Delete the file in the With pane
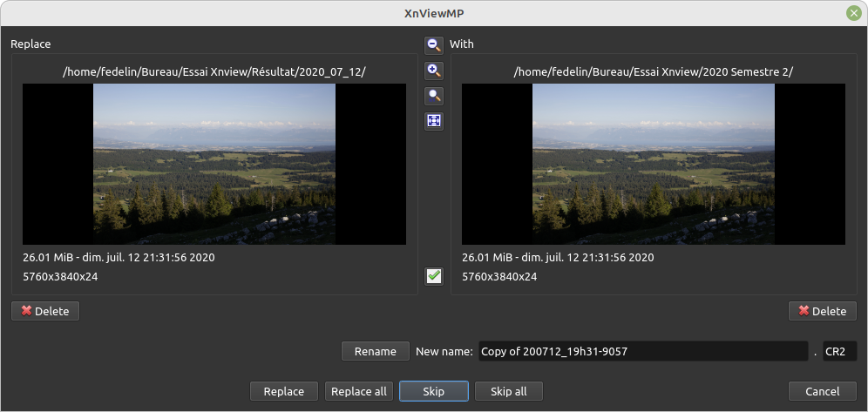The width and height of the screenshot is (868, 412). tap(823, 311)
